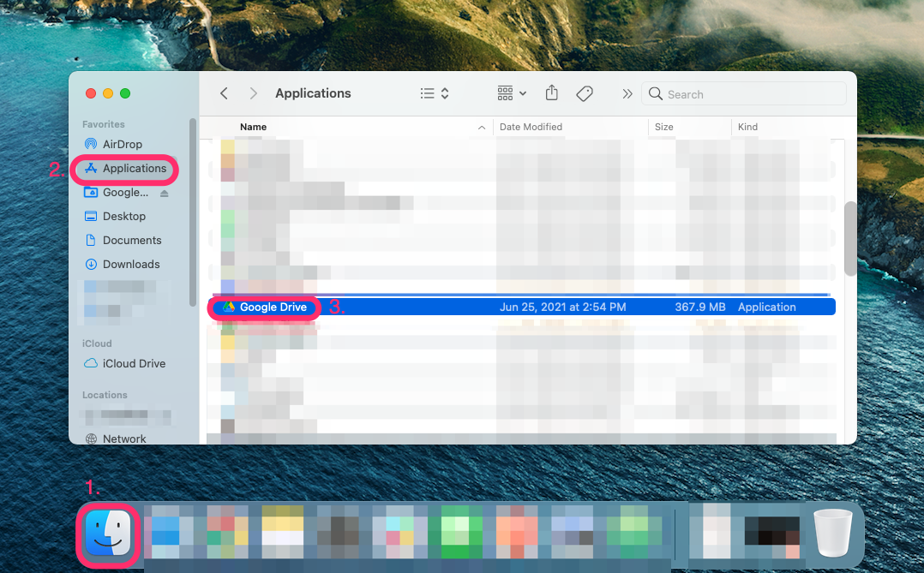Click the Jun 25, 2021 date cell
924x573 pixels.
click(563, 307)
